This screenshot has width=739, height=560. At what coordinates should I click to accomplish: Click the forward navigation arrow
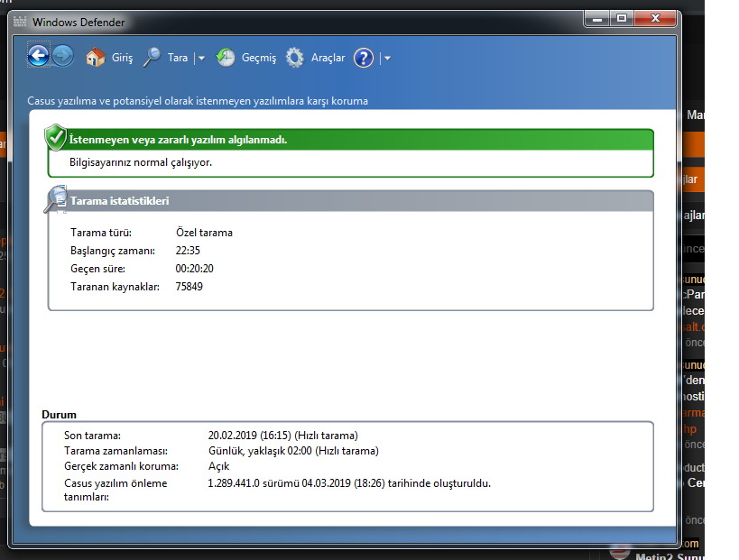(x=62, y=56)
